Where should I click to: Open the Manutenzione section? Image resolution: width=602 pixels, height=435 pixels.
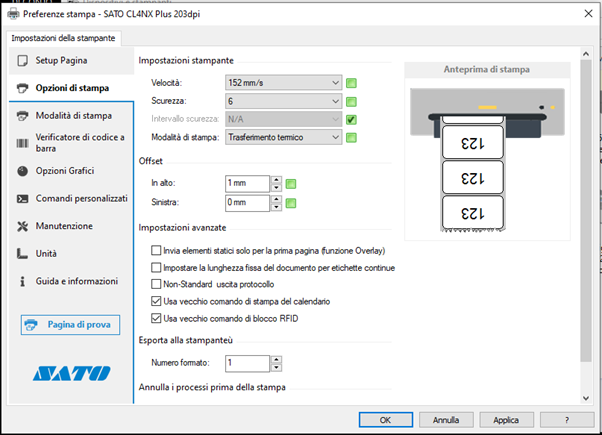pos(71,226)
